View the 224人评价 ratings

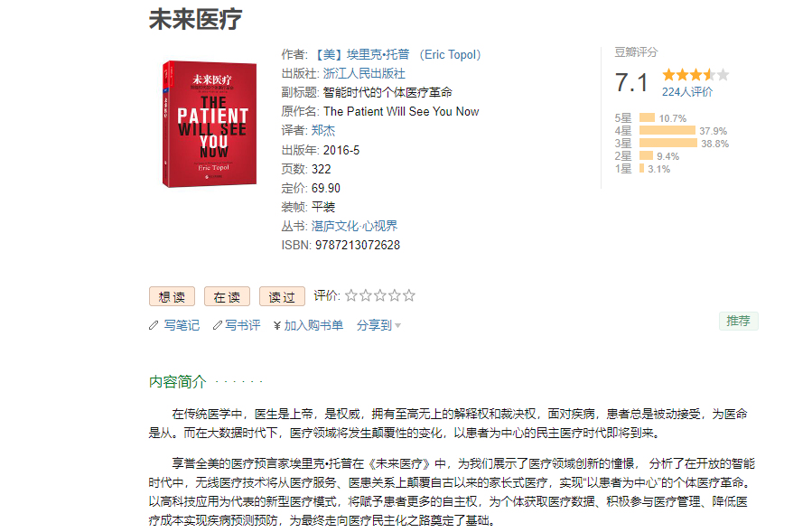(687, 91)
